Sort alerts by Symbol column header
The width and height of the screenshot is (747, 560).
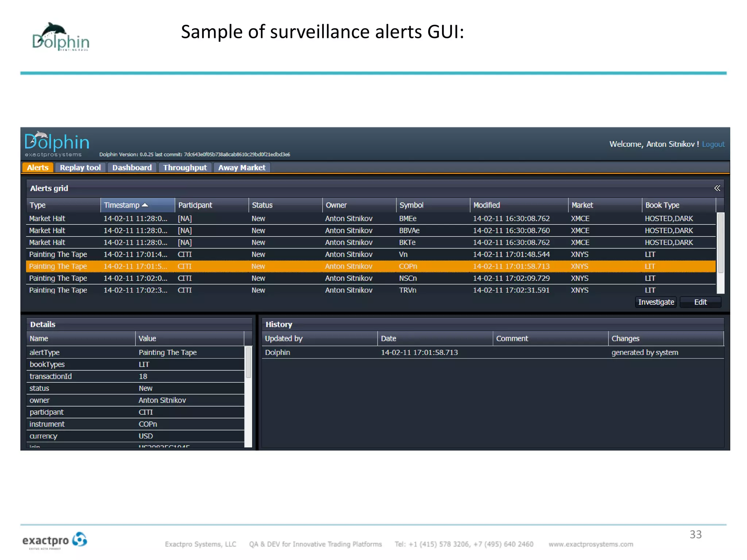click(433, 205)
